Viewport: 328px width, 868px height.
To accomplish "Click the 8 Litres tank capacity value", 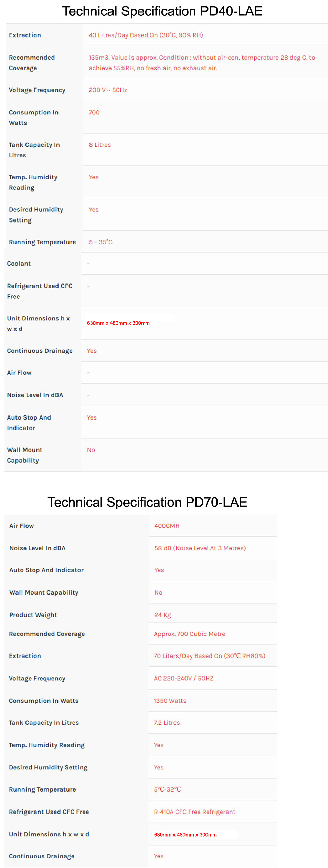I will (x=100, y=145).
